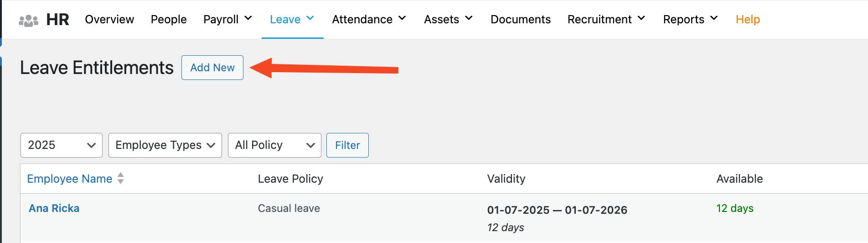The image size is (868, 243).
Task: Open the Attendance dropdown menu
Action: [x=369, y=20]
